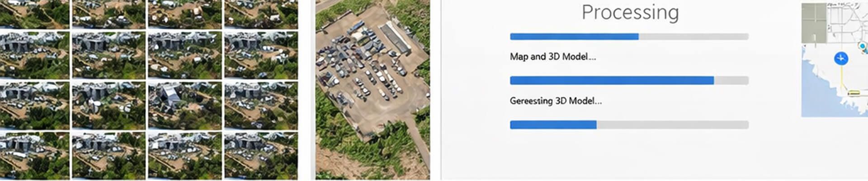Screen dimensions: 868x181
Task: Click the teal location pin at the map edge
Action: [863, 47]
